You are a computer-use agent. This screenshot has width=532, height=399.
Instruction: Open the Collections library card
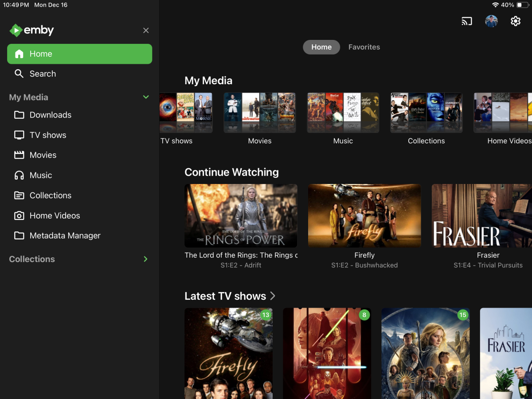click(426, 113)
